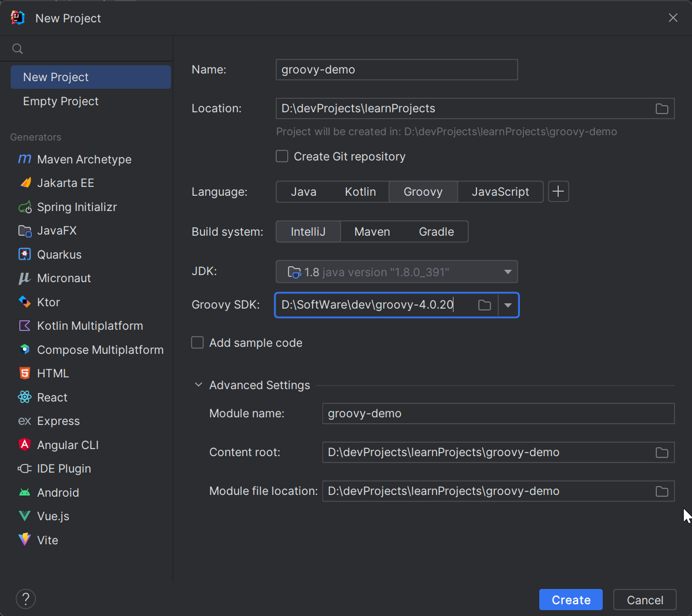Select Groovy language option
This screenshot has height=616, width=692.
click(x=423, y=192)
